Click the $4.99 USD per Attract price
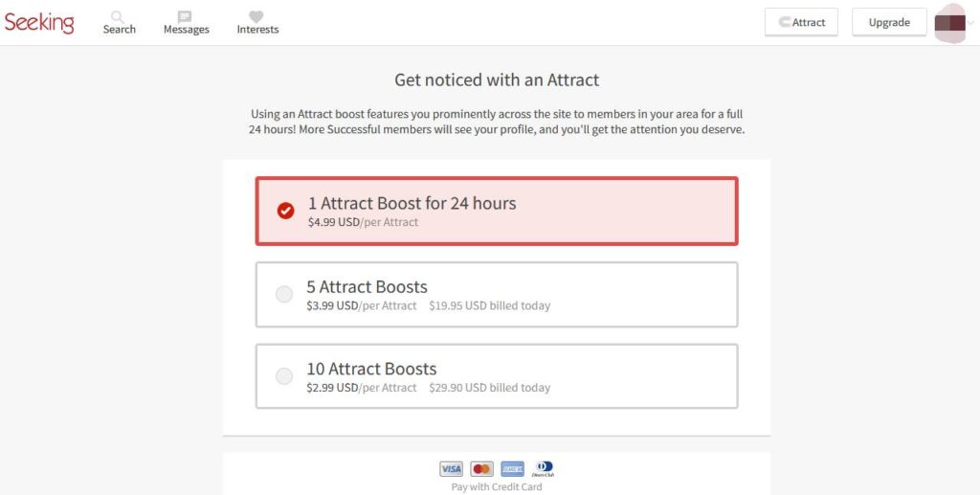 coord(363,222)
